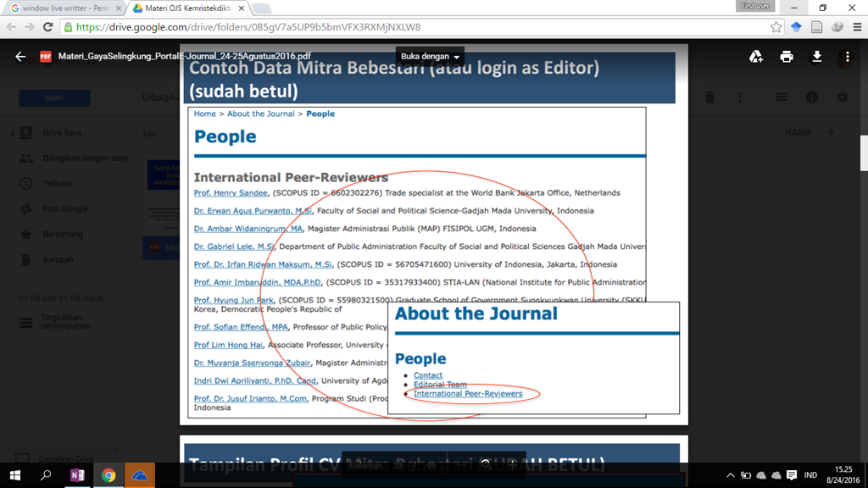The height and width of the screenshot is (488, 868).
Task: Click reviewer 'Dr. Erwan Agus Purwanto, M.Si'
Action: (x=253, y=211)
